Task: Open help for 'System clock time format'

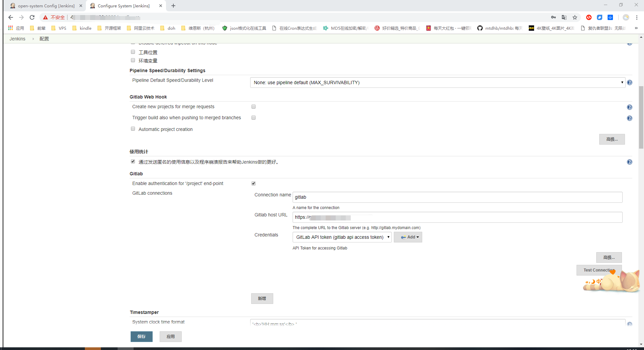Action: coord(630,324)
